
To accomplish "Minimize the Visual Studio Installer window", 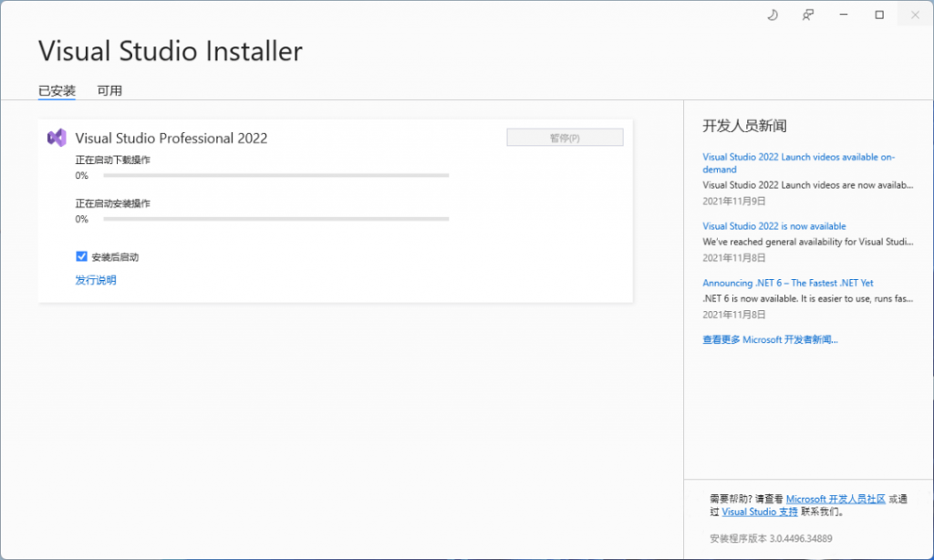I will [x=844, y=15].
